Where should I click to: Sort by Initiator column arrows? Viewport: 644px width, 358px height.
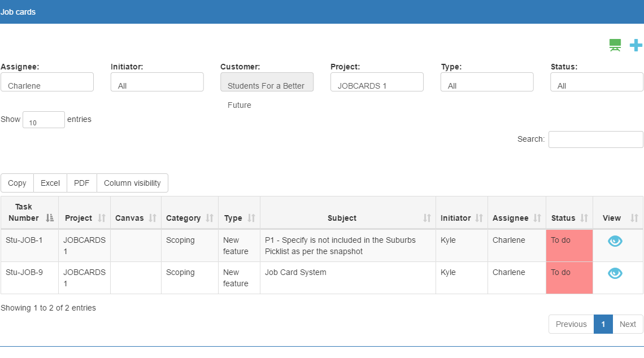[479, 218]
